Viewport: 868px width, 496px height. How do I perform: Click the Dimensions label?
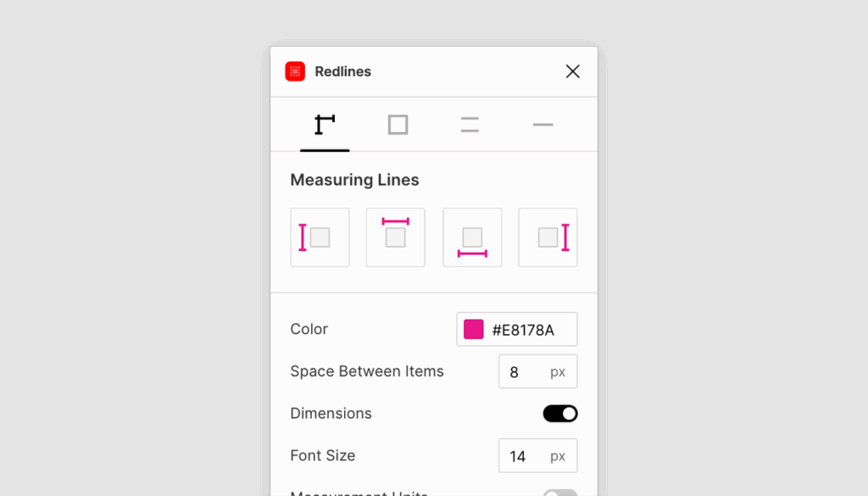pyautogui.click(x=331, y=414)
